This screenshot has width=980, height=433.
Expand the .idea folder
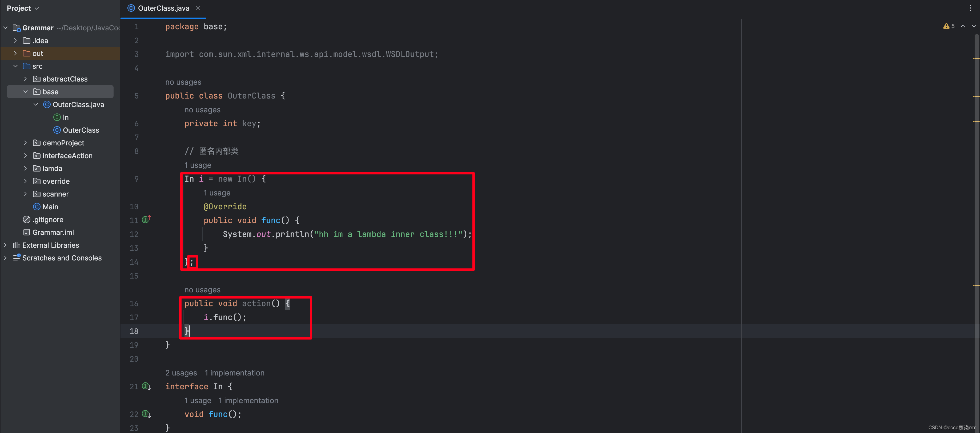pos(15,41)
